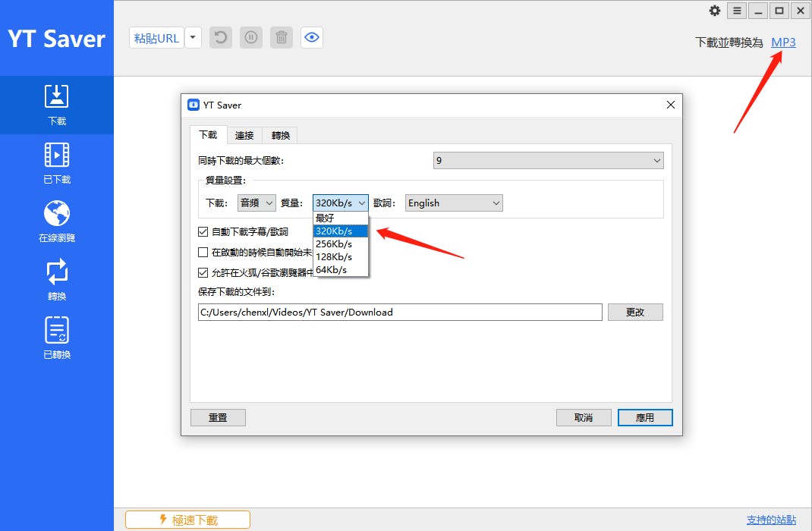Switch to the 下載 tab
Screen dimensions: 812x531
[208, 135]
